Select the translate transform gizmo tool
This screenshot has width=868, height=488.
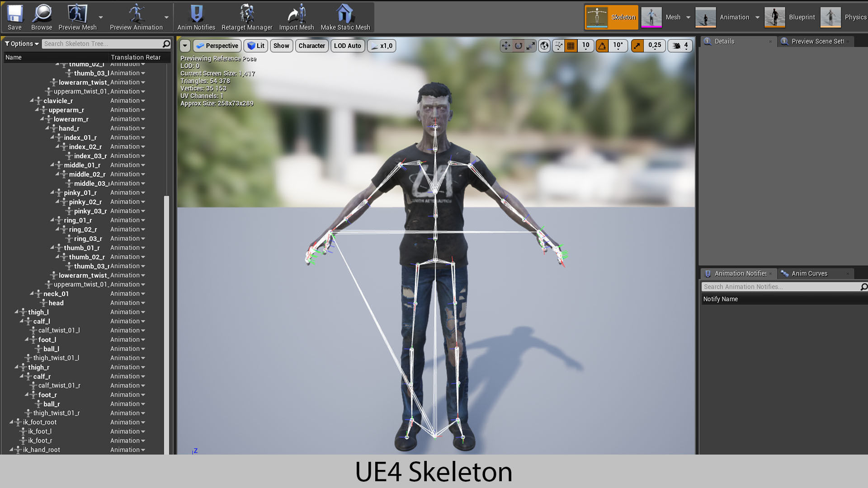506,46
